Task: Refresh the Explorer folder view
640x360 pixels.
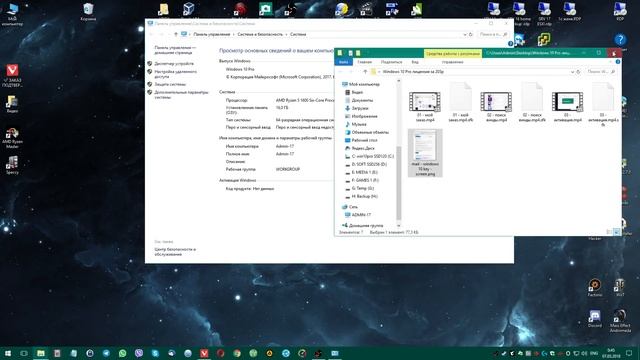Action: 578,72
